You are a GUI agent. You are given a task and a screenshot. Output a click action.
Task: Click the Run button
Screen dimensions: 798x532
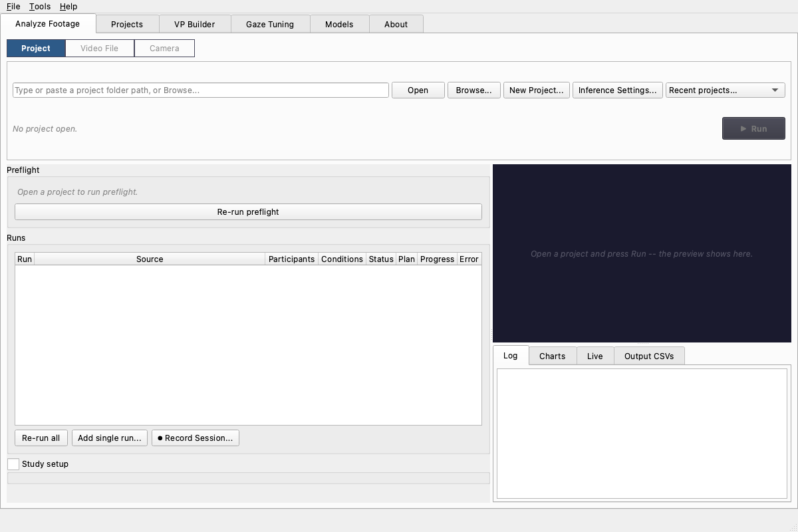(x=753, y=128)
